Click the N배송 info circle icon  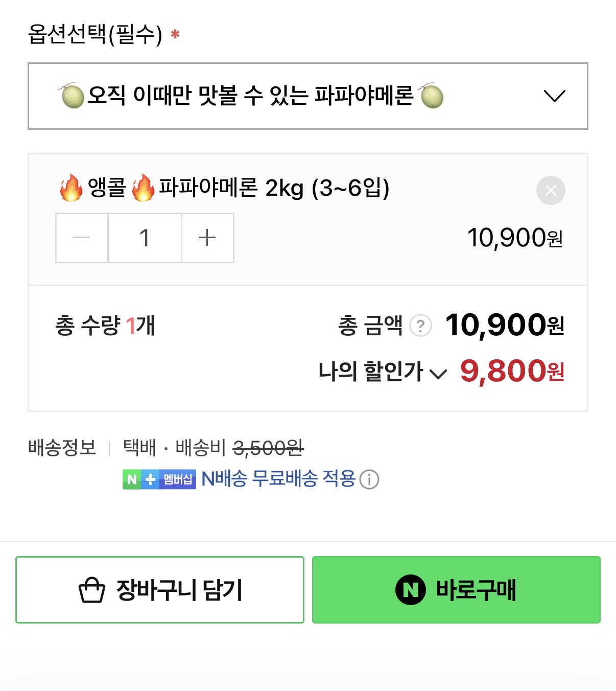(369, 479)
